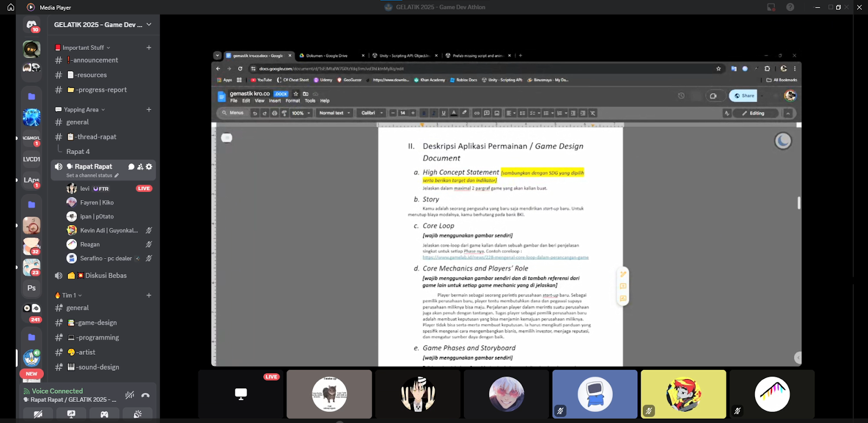Disconnect from voice using the hang-up icon

(145, 395)
